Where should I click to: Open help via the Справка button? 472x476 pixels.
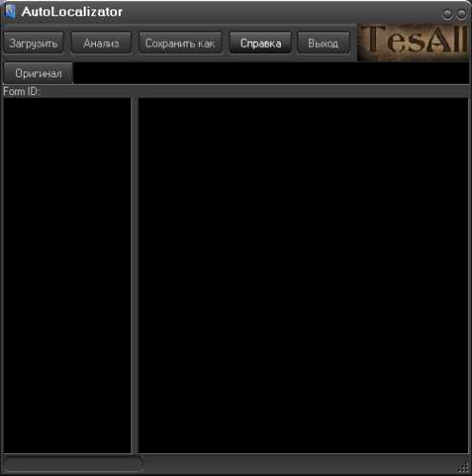coord(261,43)
